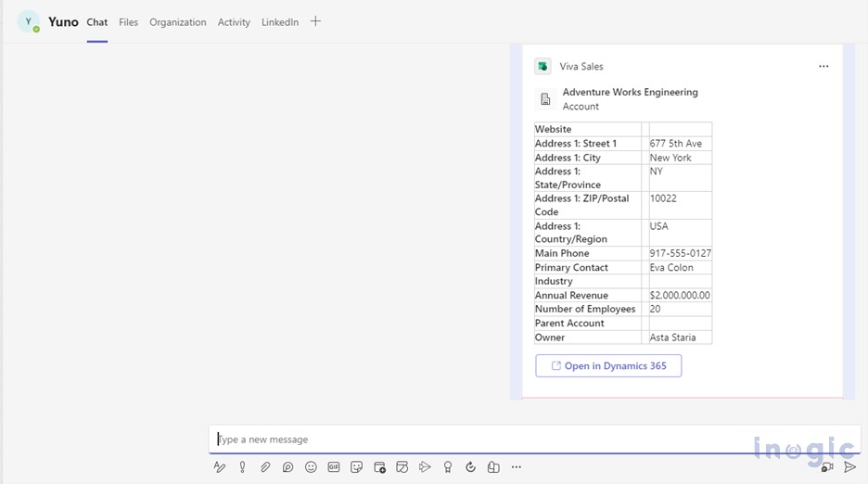The width and height of the screenshot is (868, 484).
Task: Select the New York city value
Action: click(670, 158)
